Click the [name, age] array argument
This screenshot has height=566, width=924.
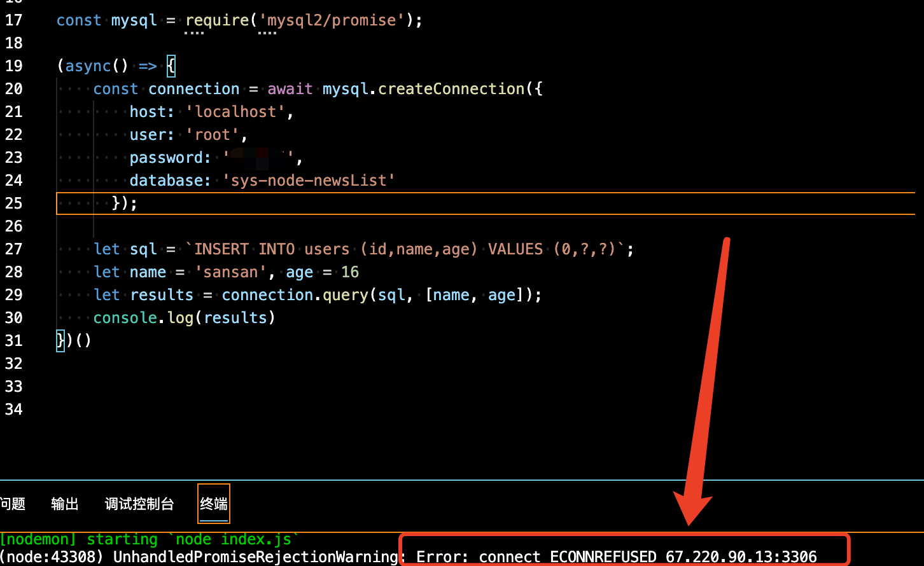point(474,295)
